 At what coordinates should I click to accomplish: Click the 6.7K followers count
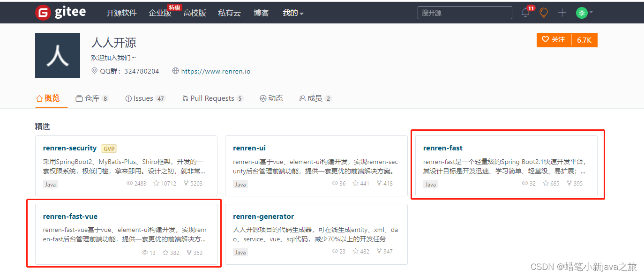(584, 40)
